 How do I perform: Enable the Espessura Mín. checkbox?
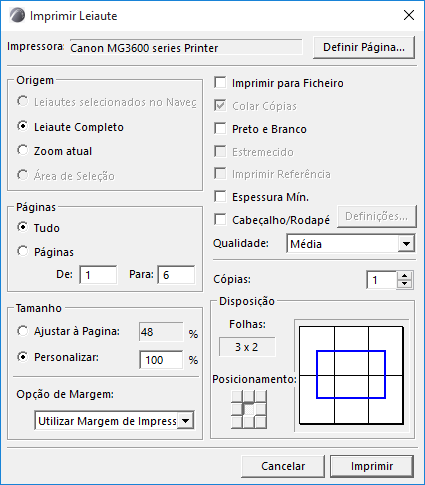262,197
